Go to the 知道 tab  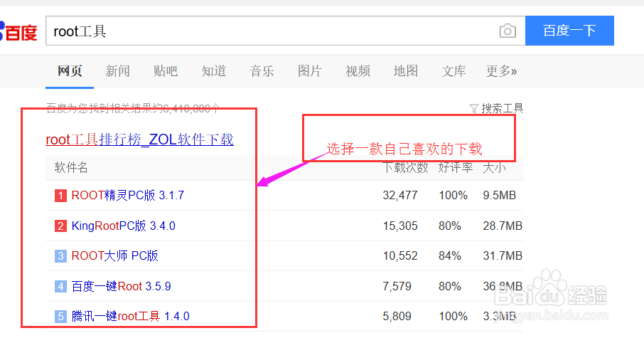[213, 71]
